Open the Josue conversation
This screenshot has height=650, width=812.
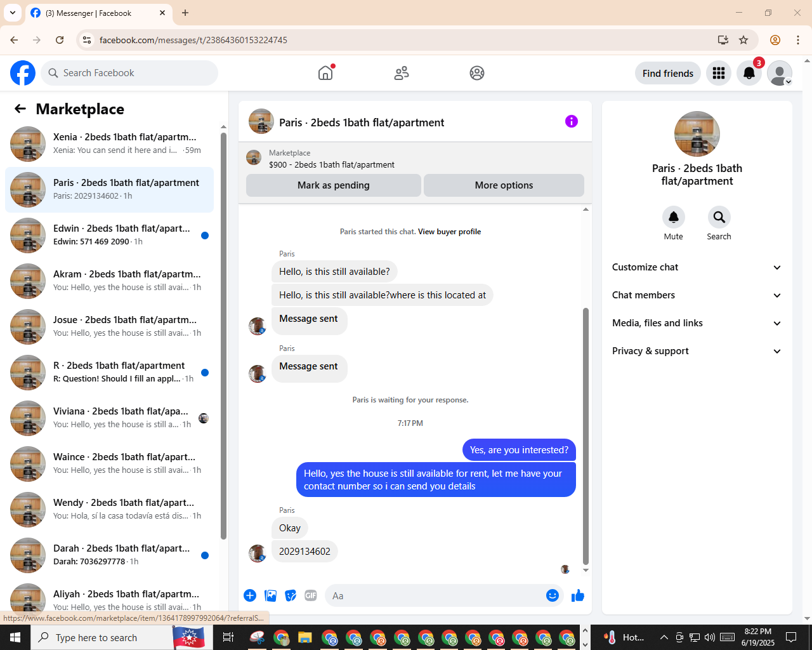(109, 327)
